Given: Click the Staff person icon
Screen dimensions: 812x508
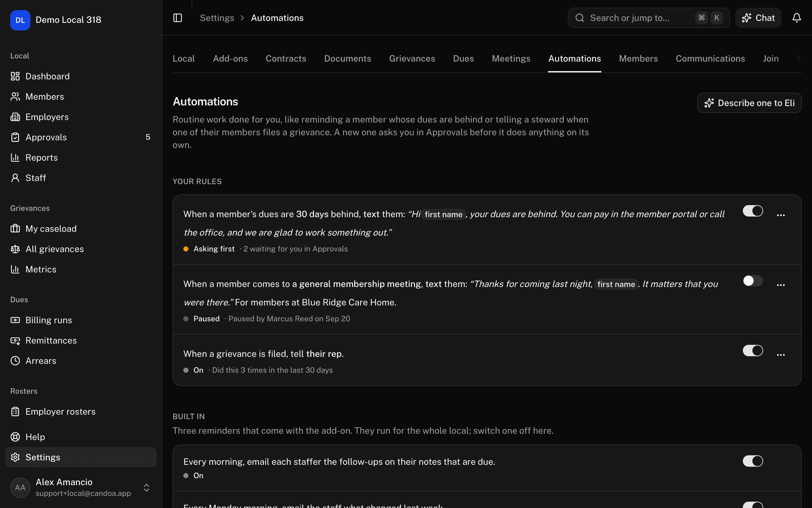Looking at the screenshot, I should point(15,178).
